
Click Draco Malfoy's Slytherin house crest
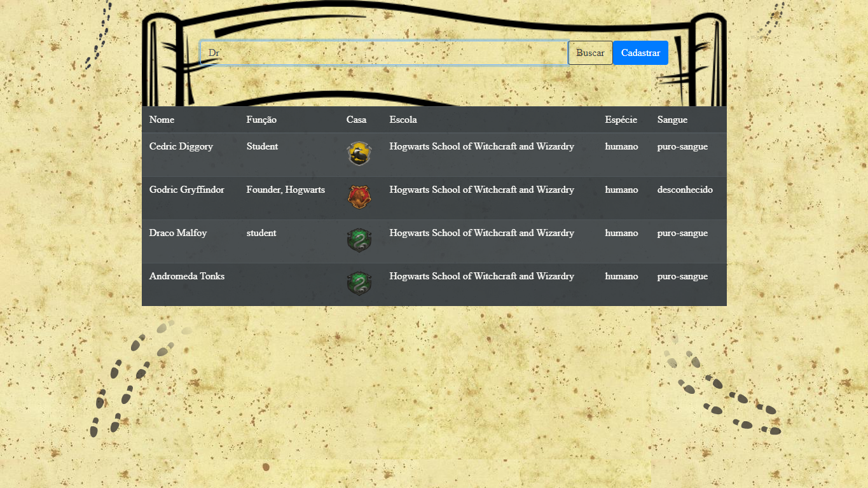(359, 241)
